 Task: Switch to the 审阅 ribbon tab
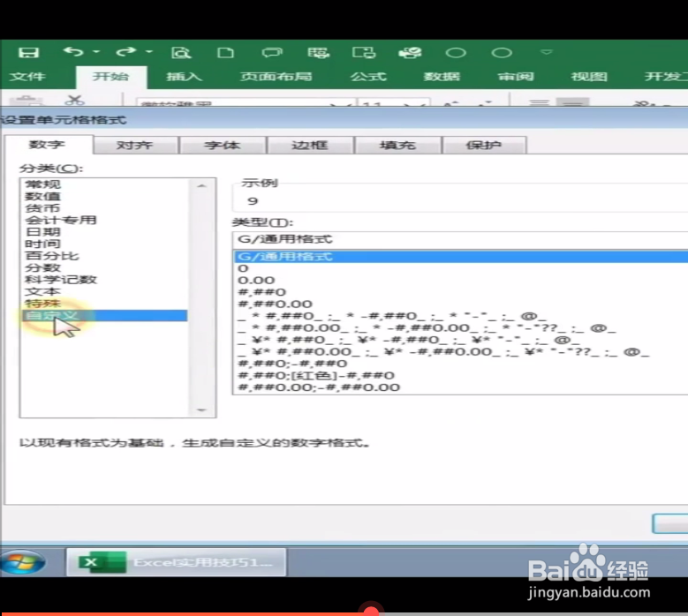[x=516, y=77]
